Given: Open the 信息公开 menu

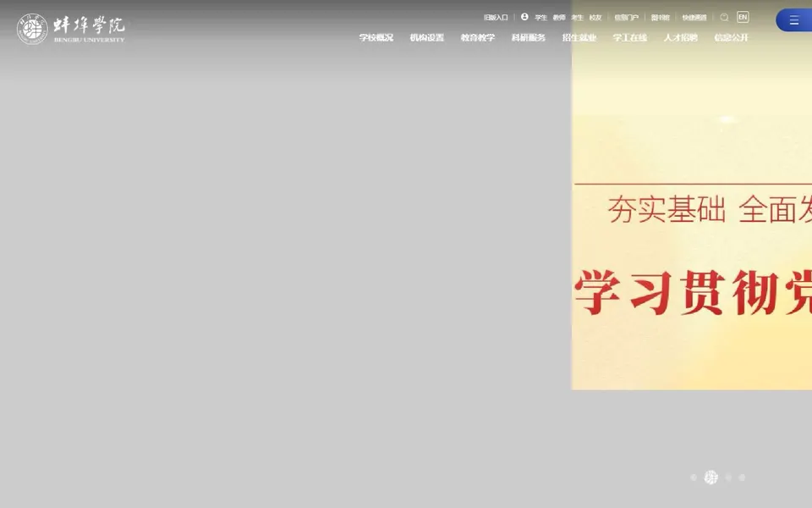Looking at the screenshot, I should point(731,37).
